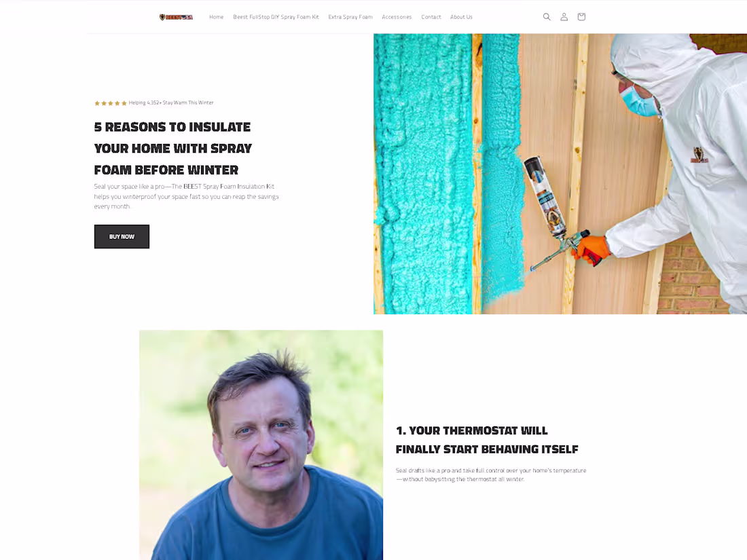Go to the Home menu item
The image size is (747, 560).
(x=216, y=17)
